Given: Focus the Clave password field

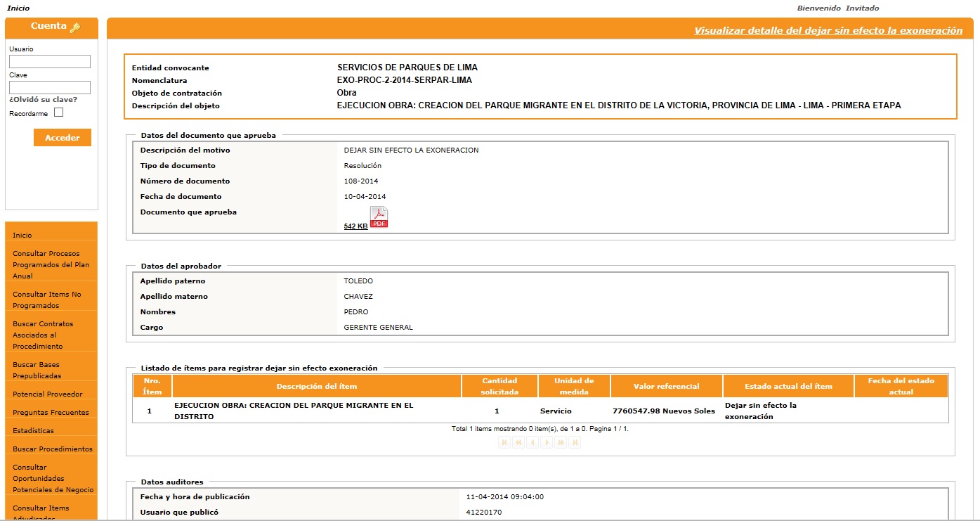Looking at the screenshot, I should 50,87.
